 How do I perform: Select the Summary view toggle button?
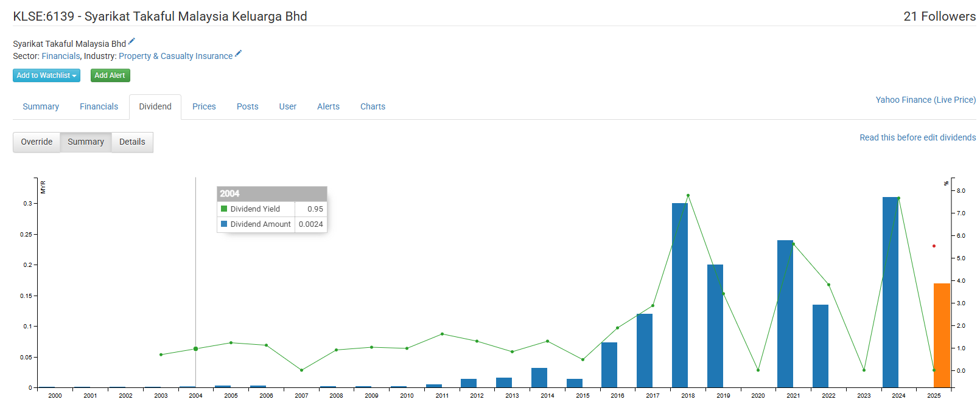(x=86, y=142)
